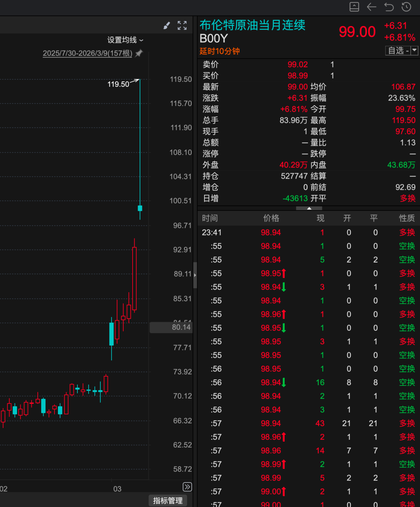Click the 总手 83.96万 value
This screenshot has height=507, width=420.
pos(294,120)
